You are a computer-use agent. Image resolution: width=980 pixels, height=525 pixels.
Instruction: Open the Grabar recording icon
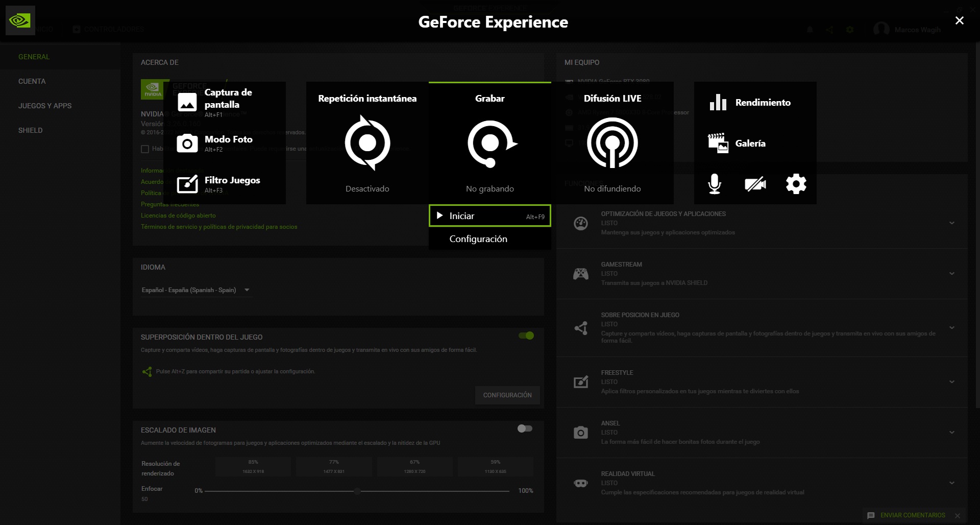pyautogui.click(x=489, y=143)
